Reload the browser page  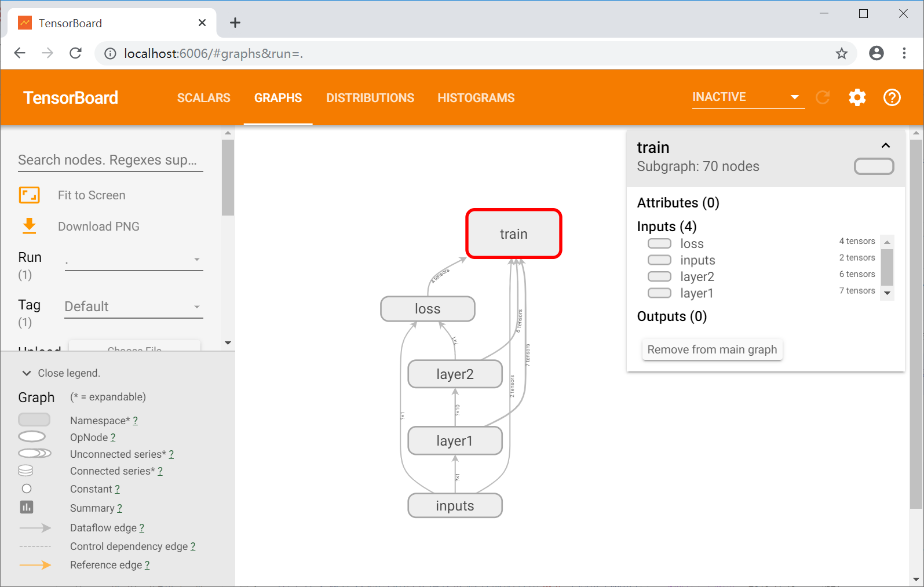pyautogui.click(x=75, y=53)
